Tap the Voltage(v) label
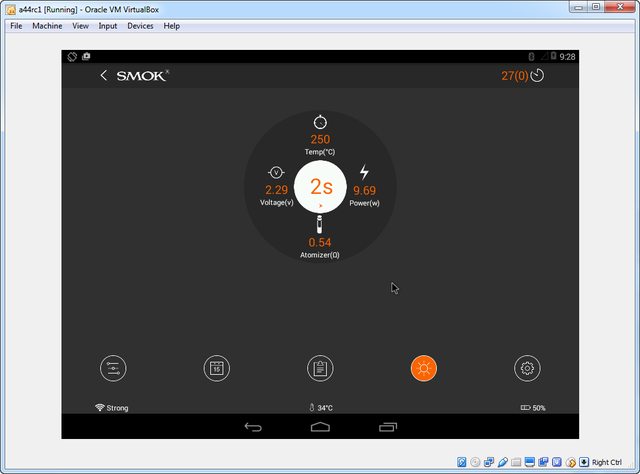This screenshot has width=640, height=474. click(x=277, y=203)
